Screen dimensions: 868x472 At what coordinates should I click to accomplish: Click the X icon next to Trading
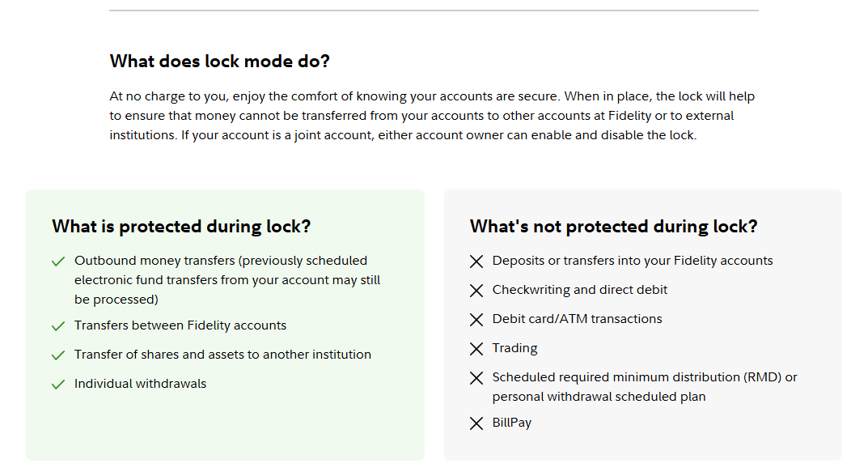(476, 349)
